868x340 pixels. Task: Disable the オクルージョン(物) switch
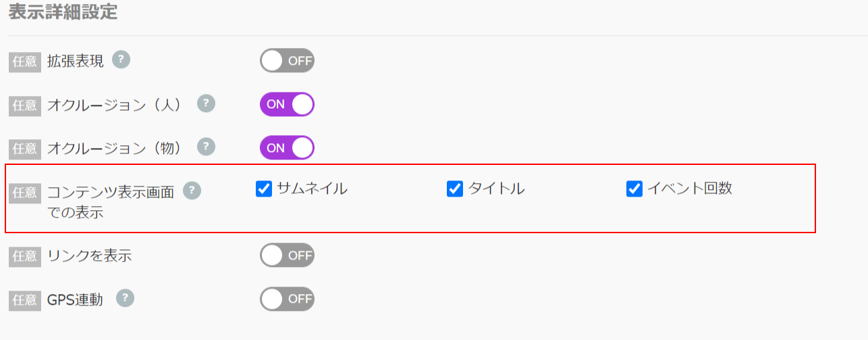287,147
